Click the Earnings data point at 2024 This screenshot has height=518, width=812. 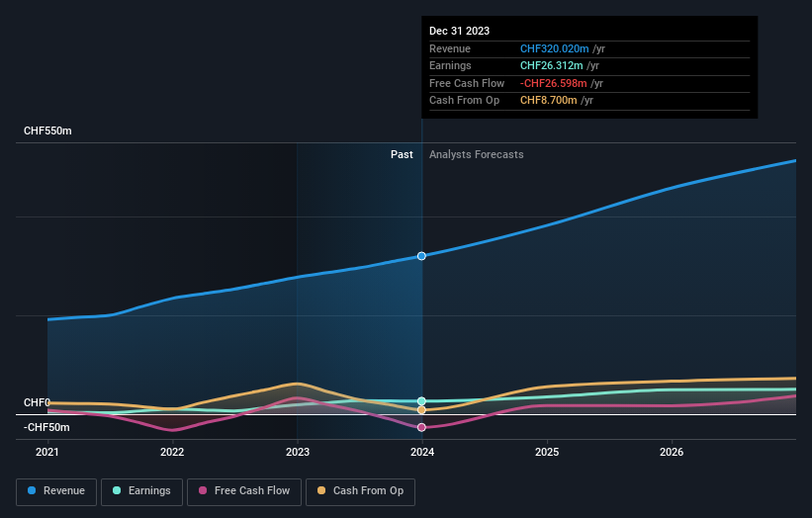421,401
